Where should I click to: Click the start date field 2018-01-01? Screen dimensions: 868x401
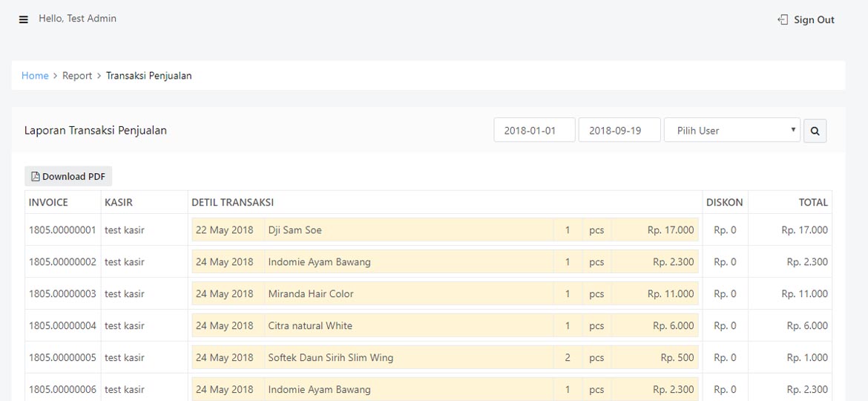534,131
